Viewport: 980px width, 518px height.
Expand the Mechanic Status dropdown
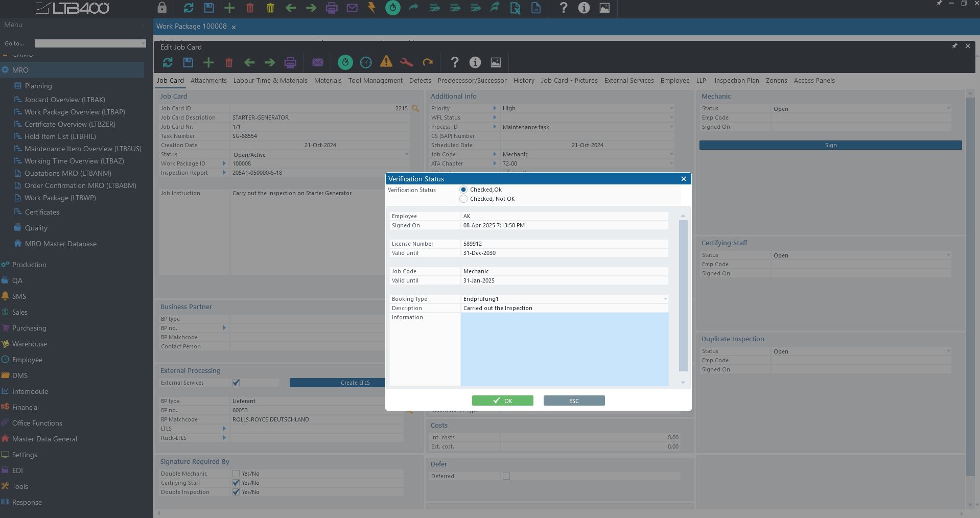coord(948,108)
